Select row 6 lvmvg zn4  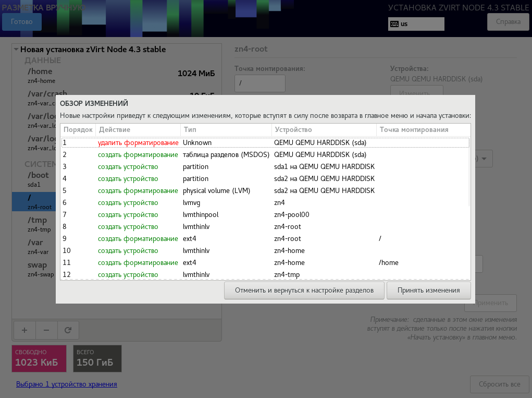point(265,203)
